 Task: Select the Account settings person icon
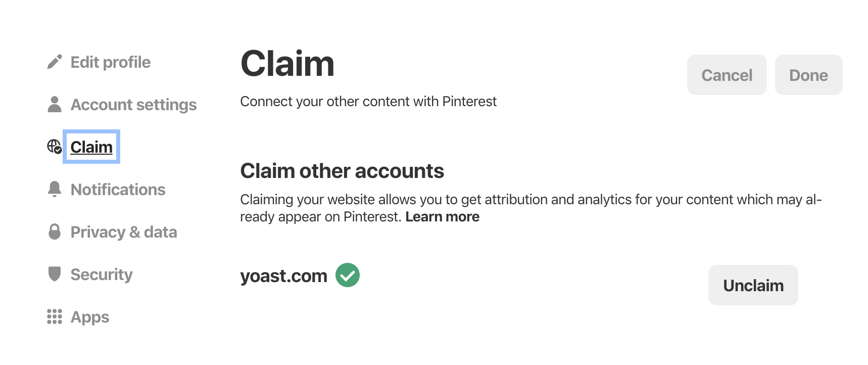pyautogui.click(x=55, y=104)
